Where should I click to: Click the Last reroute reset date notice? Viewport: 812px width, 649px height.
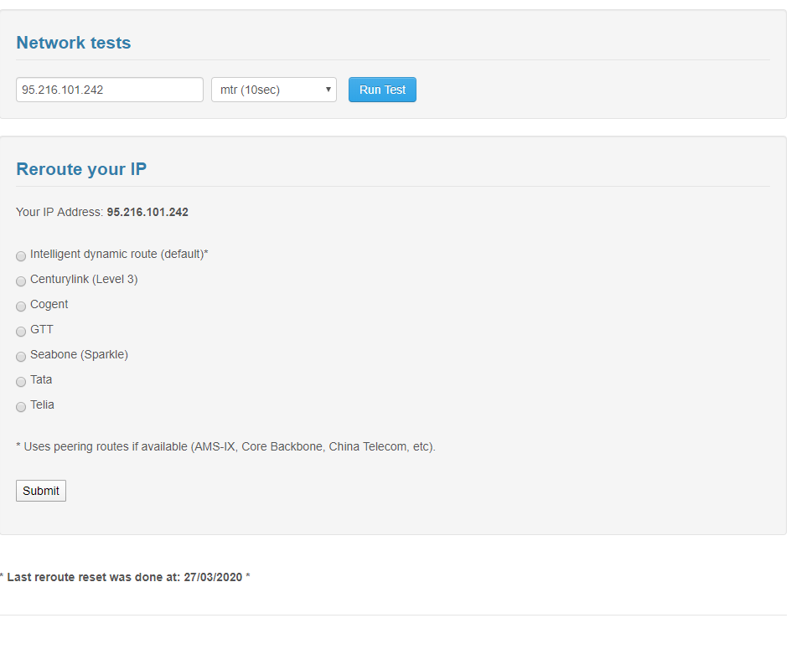(x=125, y=577)
